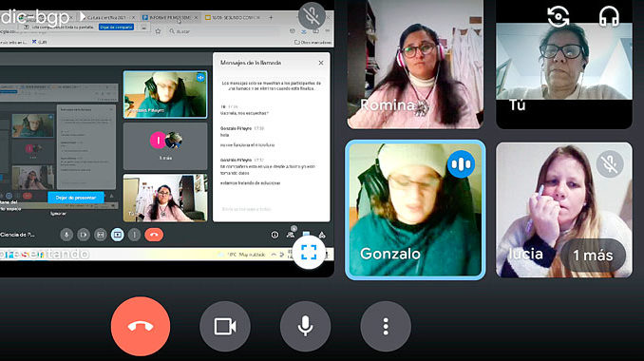This screenshot has width=644, height=361.
Task: Expand presentation with the fullscreen icon
Action: pos(309,253)
